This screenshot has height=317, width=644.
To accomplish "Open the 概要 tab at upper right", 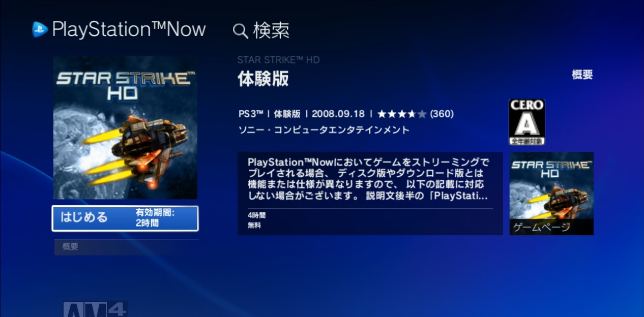I will (582, 75).
